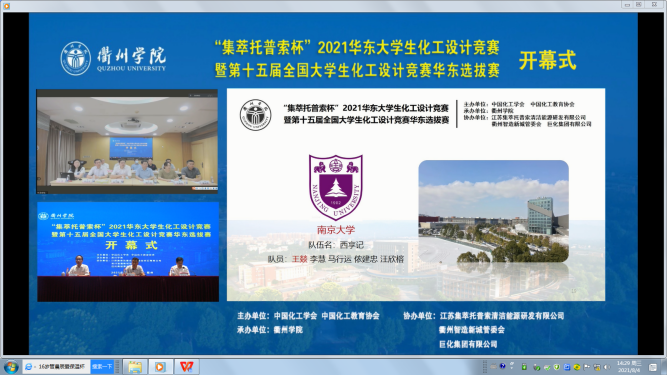Viewport: 667px width, 375px height.
Task: Click the conference room video thumbnail
Action: pyautogui.click(x=127, y=142)
